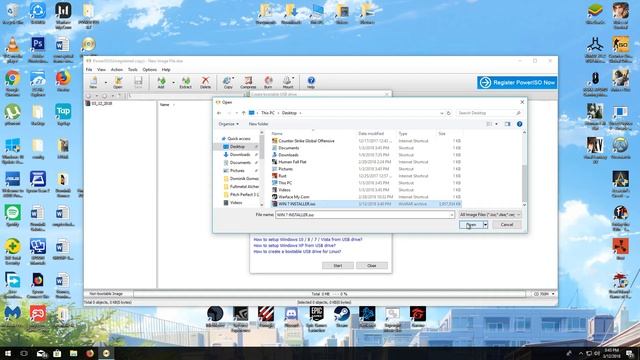Click the Open toolbar icon in PowerISO
This screenshot has height=360, width=640.
pos(118,82)
